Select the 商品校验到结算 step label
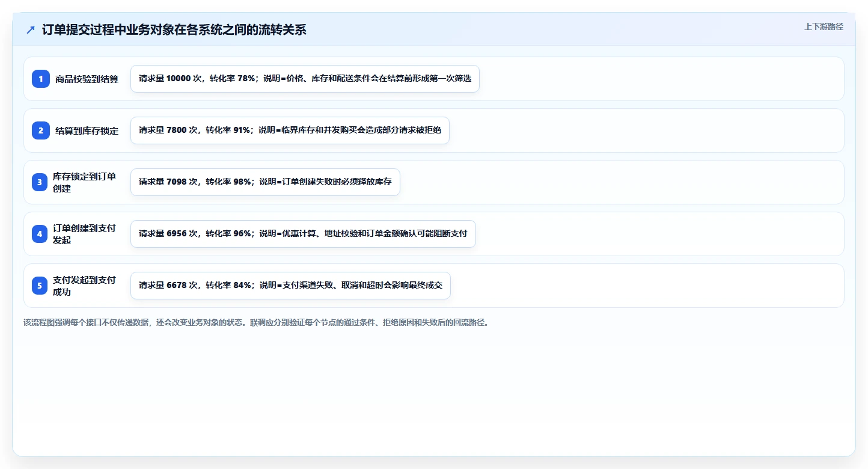 click(87, 79)
